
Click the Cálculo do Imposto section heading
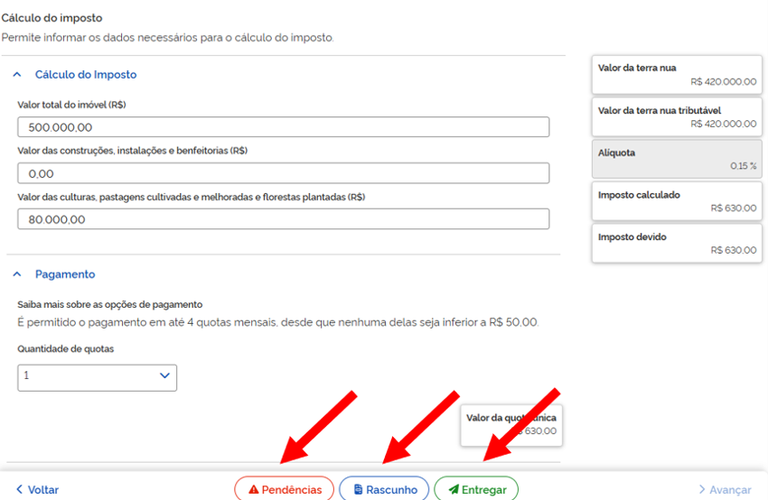86,74
